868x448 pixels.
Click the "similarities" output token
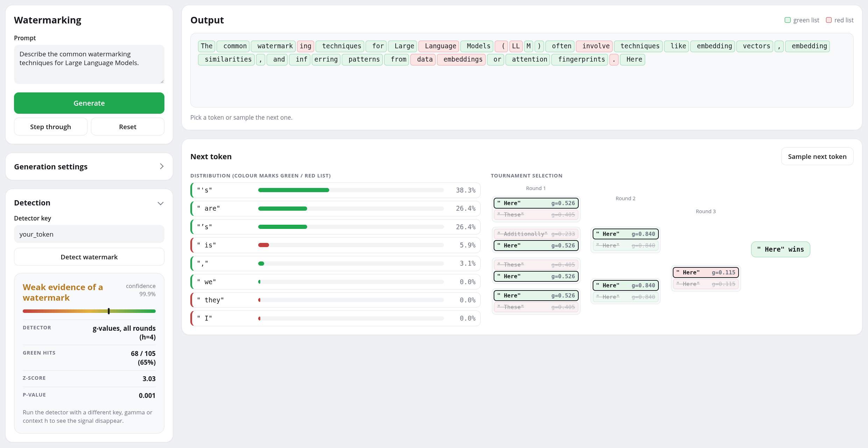coord(226,59)
